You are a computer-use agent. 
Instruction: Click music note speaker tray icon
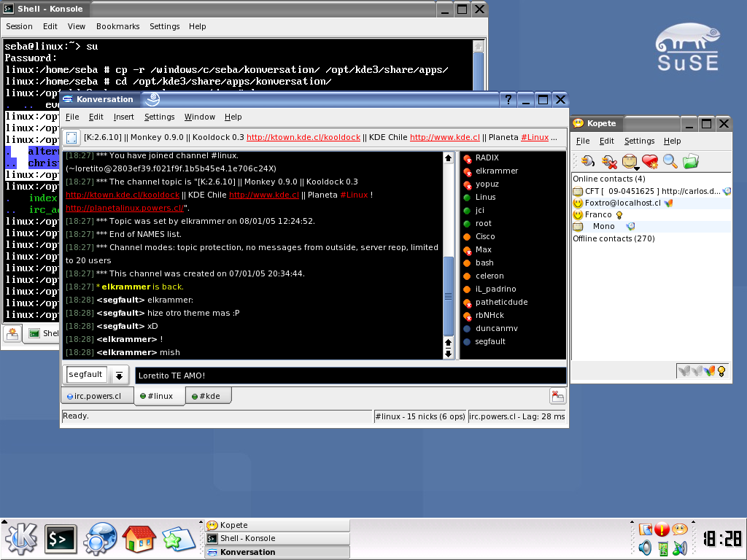(680, 548)
